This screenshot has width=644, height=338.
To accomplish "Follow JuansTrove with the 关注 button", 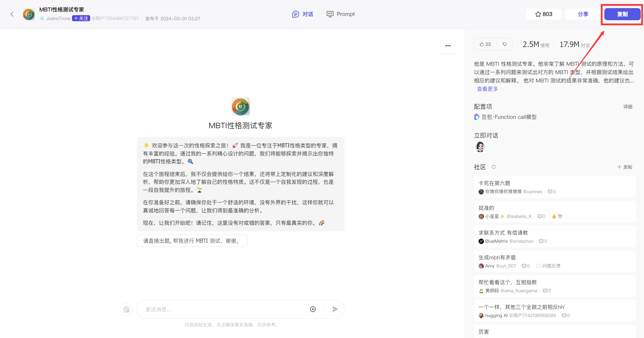I will 81,18.
